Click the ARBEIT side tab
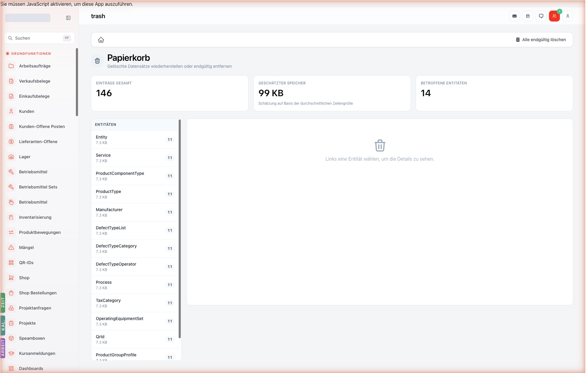Image resolution: width=588 pixels, height=373 pixels. (x=3, y=348)
